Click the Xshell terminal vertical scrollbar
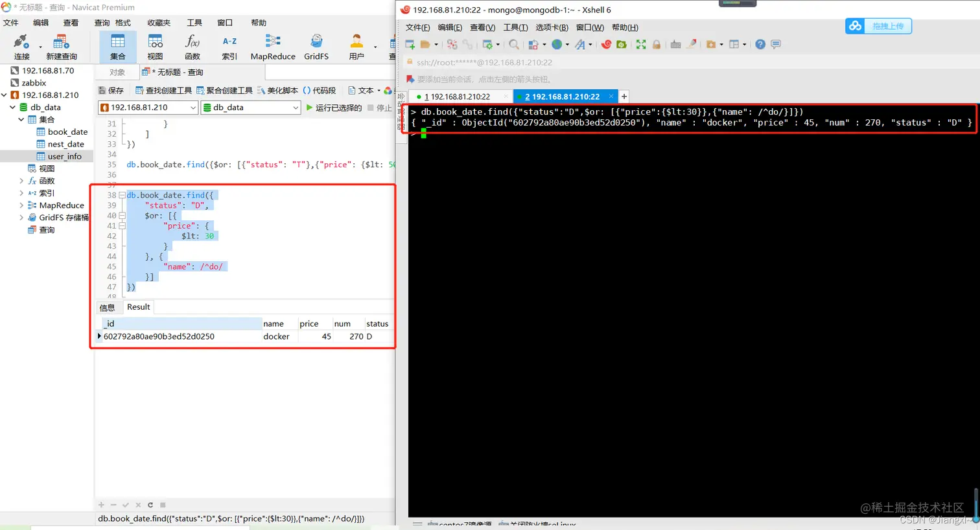Image resolution: width=980 pixels, height=530 pixels. 975,505
